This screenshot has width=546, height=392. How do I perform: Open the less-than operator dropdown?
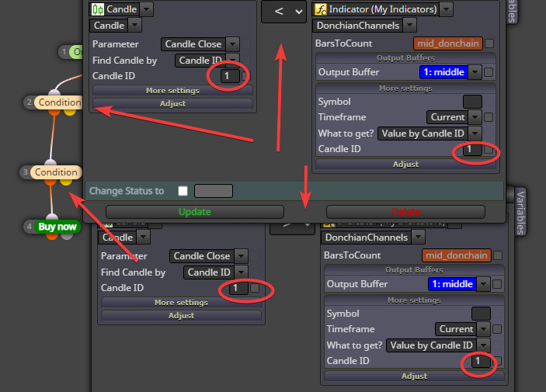coord(283,12)
